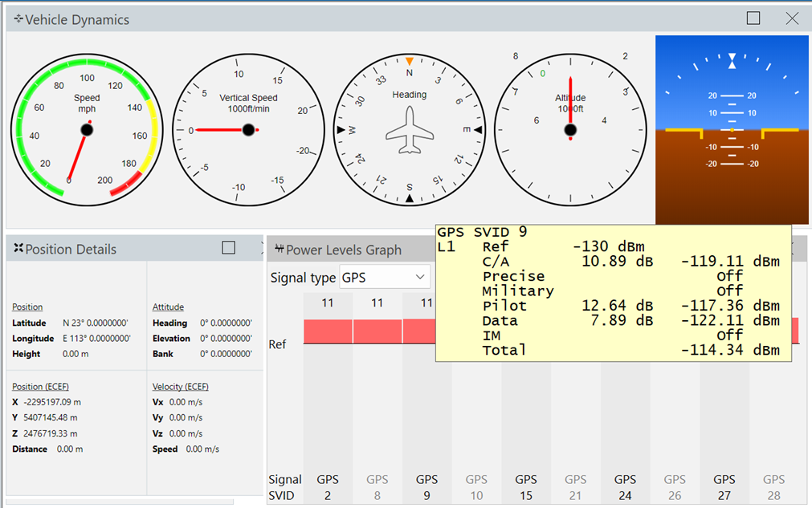Click the Speed mph gauge
Image resolution: width=812 pixels, height=508 pixels.
(x=87, y=130)
